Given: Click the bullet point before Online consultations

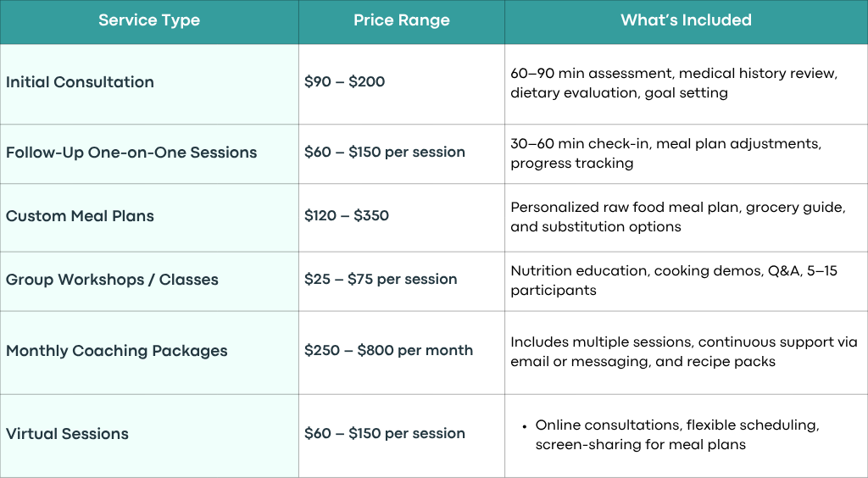Looking at the screenshot, I should point(524,426).
